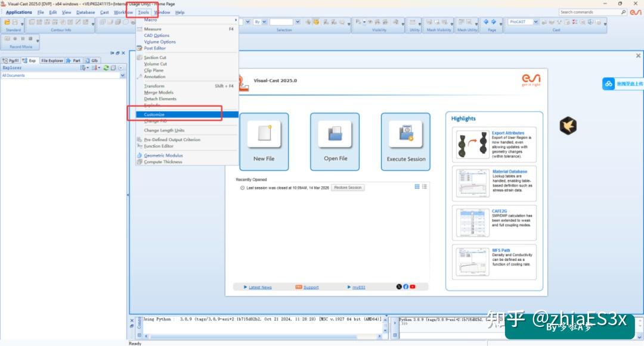Image resolution: width=644 pixels, height=346 pixels.
Task: Expand Cast toolbar options arrow
Action: point(605,24)
